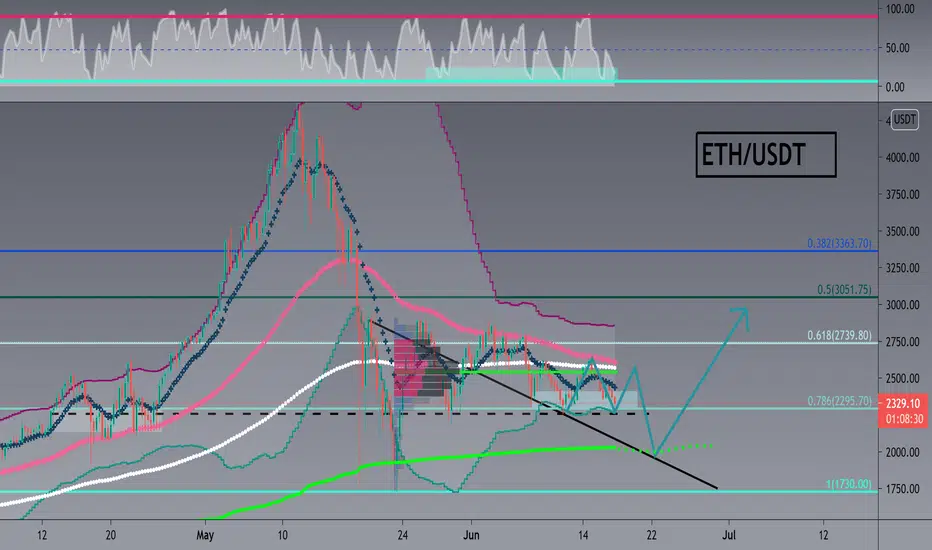
Task: Click the May label on time axis
Action: 205,535
